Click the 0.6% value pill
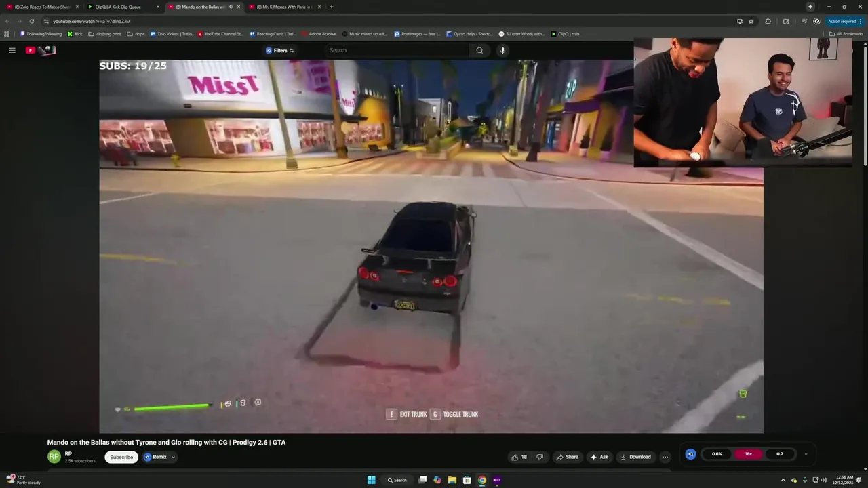This screenshot has height=488, width=868. [717, 454]
